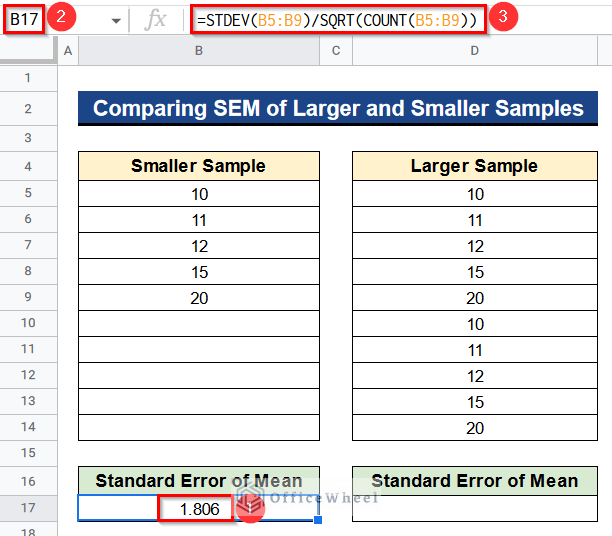This screenshot has height=536, width=612.
Task: Select row 4 header
Action: [28, 166]
